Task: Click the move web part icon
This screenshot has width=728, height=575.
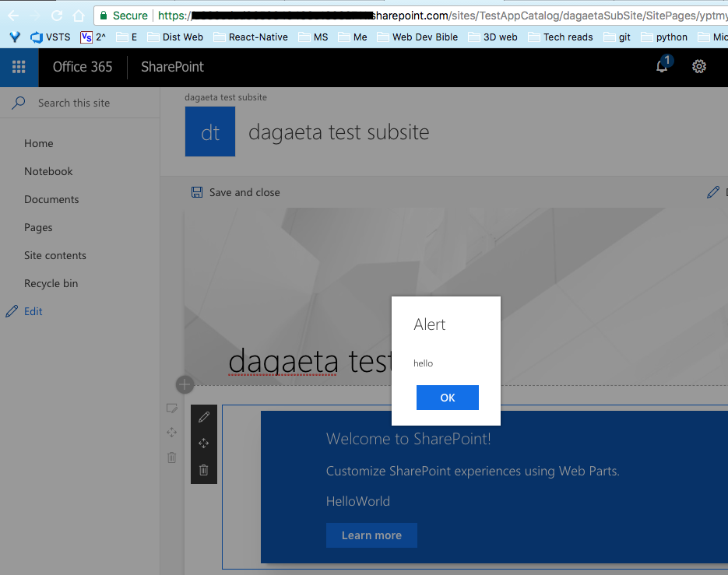Action: [203, 443]
